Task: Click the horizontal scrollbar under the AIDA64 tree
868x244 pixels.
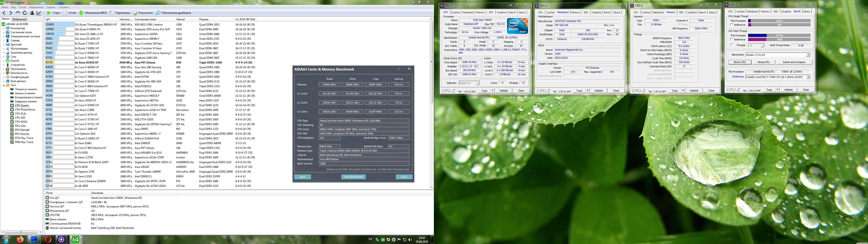Action: point(21,232)
